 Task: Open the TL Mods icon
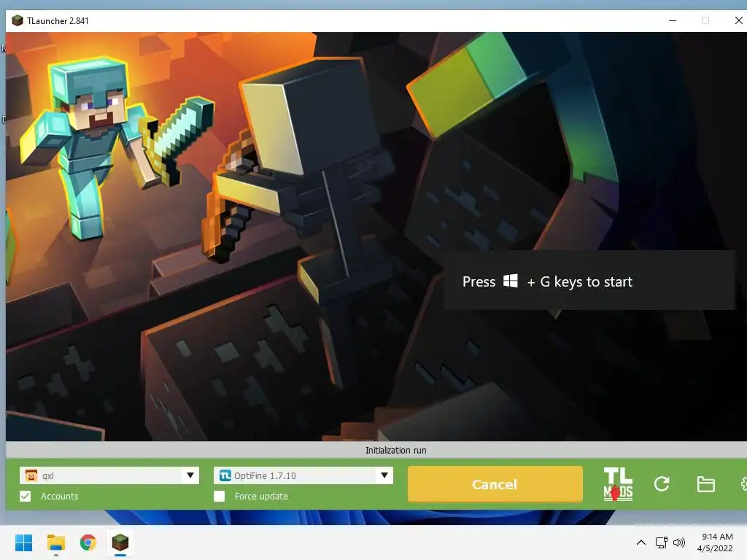click(618, 484)
